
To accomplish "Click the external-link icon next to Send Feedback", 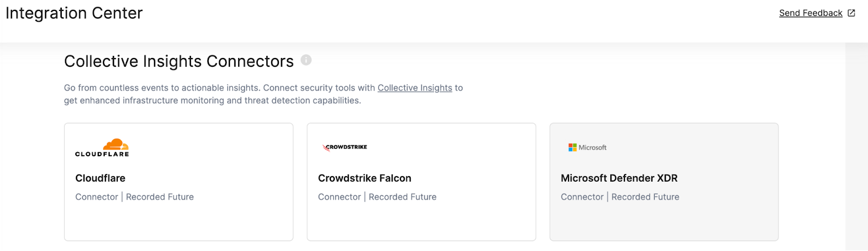I will coord(851,13).
